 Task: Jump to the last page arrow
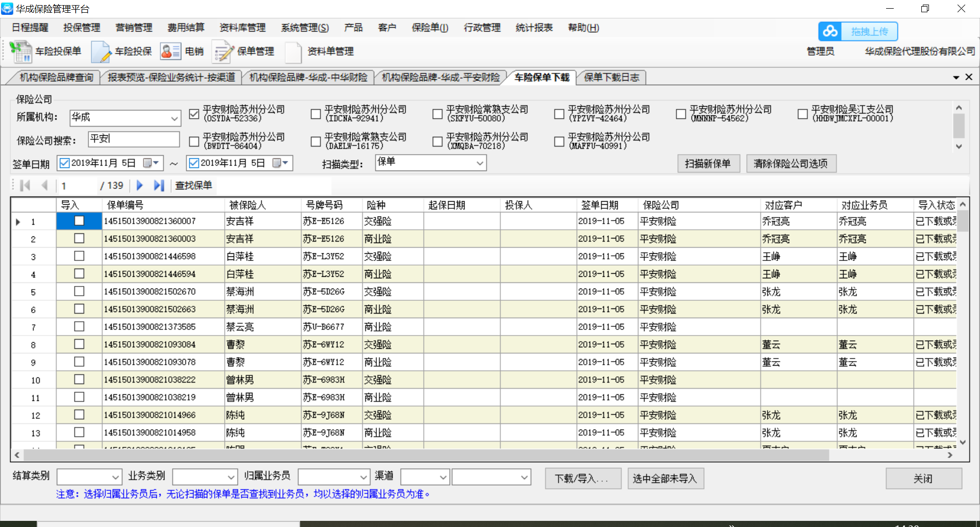pyautogui.click(x=159, y=185)
